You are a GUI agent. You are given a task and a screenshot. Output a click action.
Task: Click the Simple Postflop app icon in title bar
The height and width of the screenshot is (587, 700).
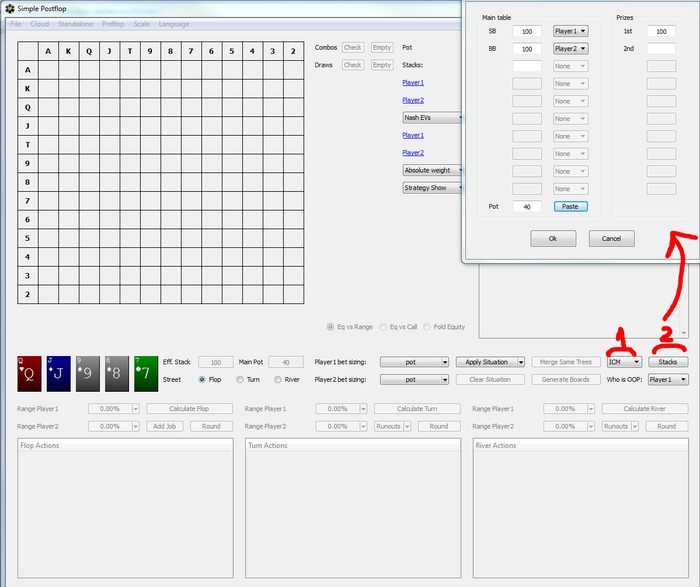9,8
